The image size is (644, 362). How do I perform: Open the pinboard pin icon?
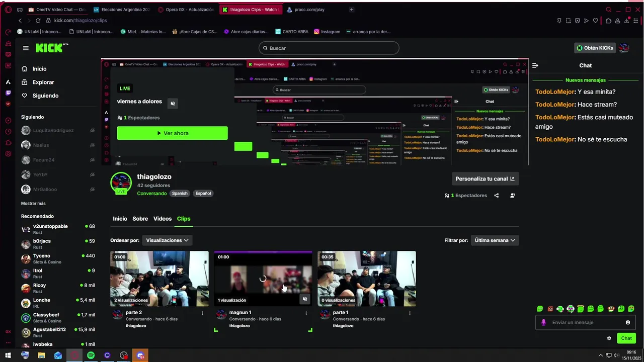click(559, 21)
